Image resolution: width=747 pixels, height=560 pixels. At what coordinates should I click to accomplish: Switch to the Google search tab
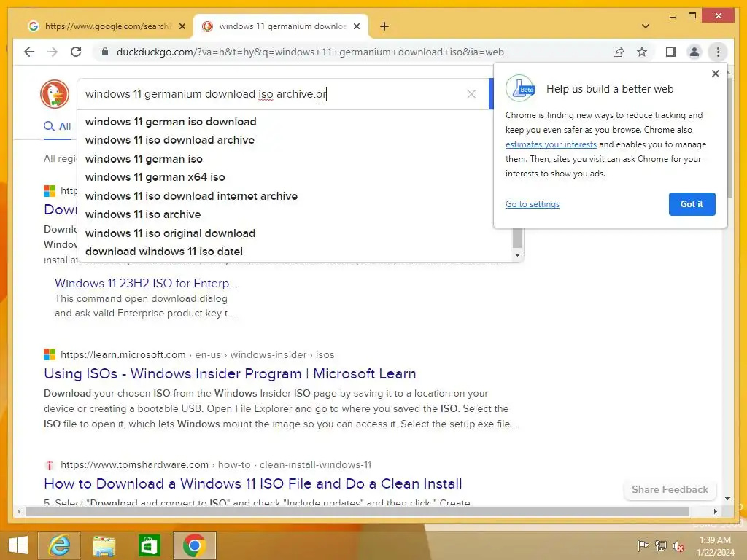(107, 26)
